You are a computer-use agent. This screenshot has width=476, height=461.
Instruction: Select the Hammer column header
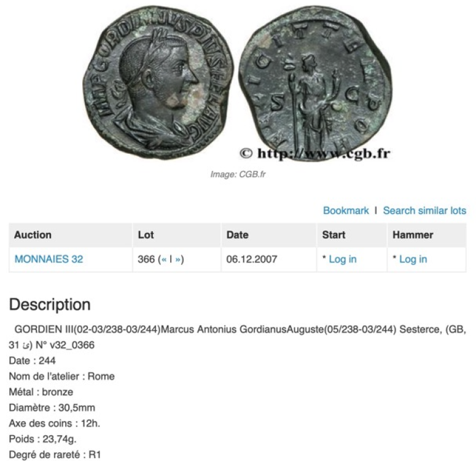click(x=413, y=235)
